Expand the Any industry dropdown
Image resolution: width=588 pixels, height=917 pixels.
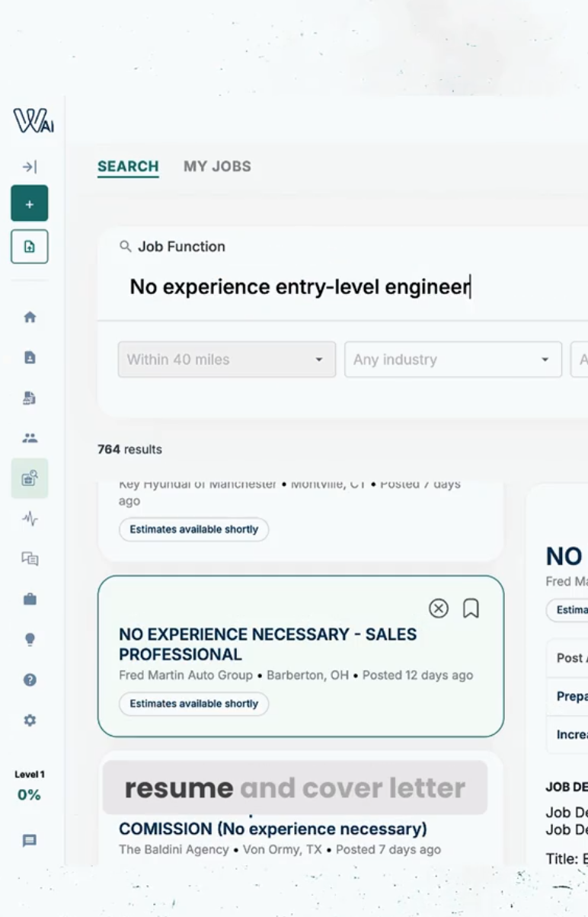[x=452, y=359]
